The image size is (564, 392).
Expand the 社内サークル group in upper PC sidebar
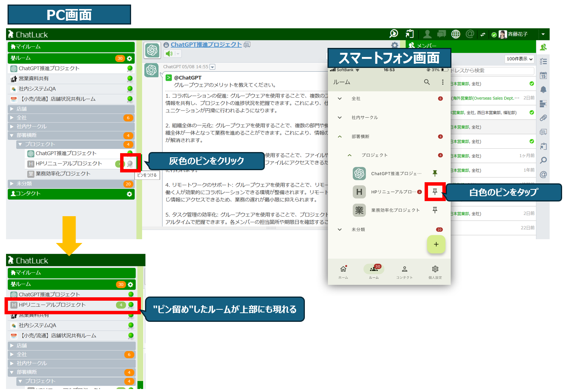12,126
